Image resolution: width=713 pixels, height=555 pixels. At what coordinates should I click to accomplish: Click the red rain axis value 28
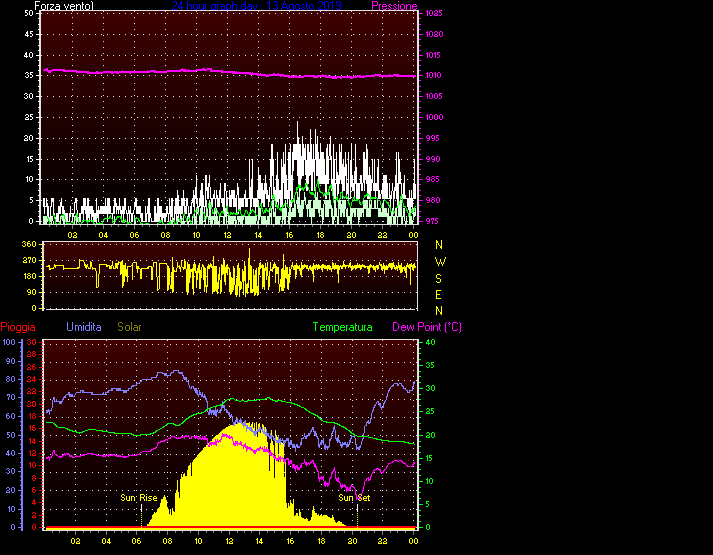pos(31,355)
